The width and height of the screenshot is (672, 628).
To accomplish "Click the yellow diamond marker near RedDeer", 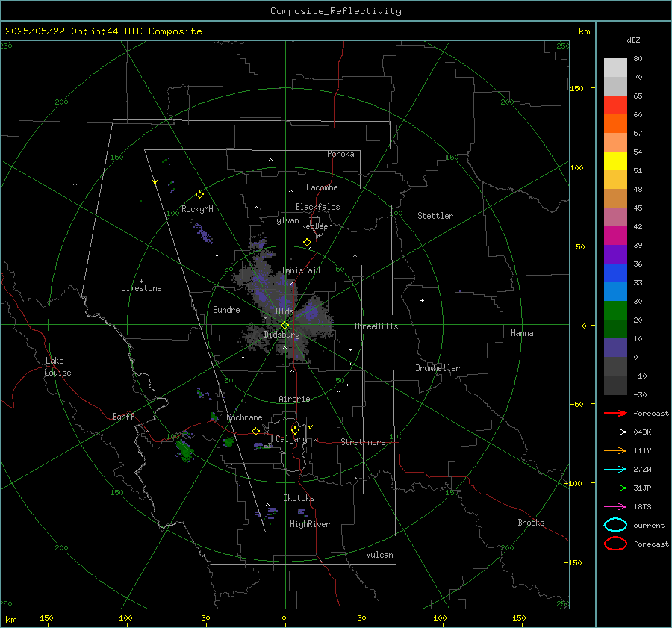I will [x=307, y=243].
